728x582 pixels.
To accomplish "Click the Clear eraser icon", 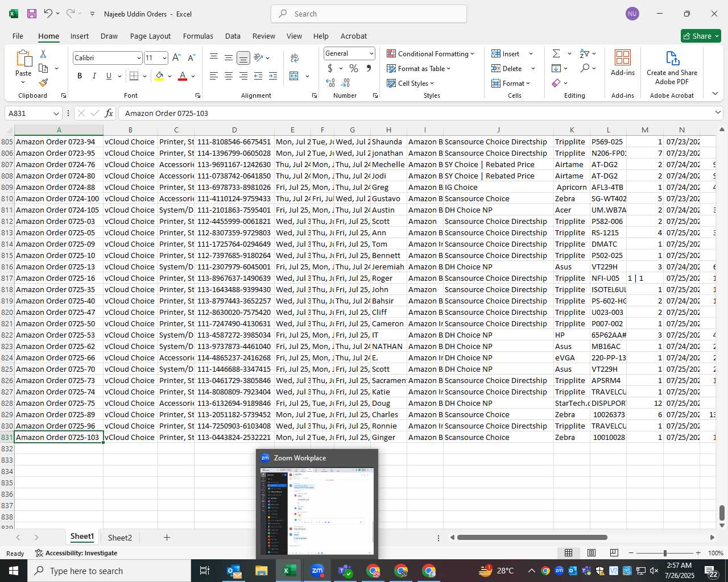I will point(556,83).
